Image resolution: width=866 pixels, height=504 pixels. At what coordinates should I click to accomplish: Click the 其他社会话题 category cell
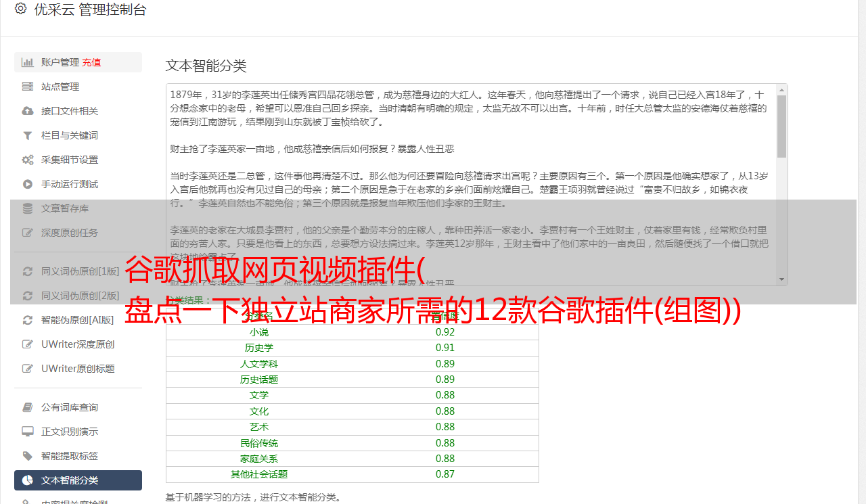tap(259, 474)
